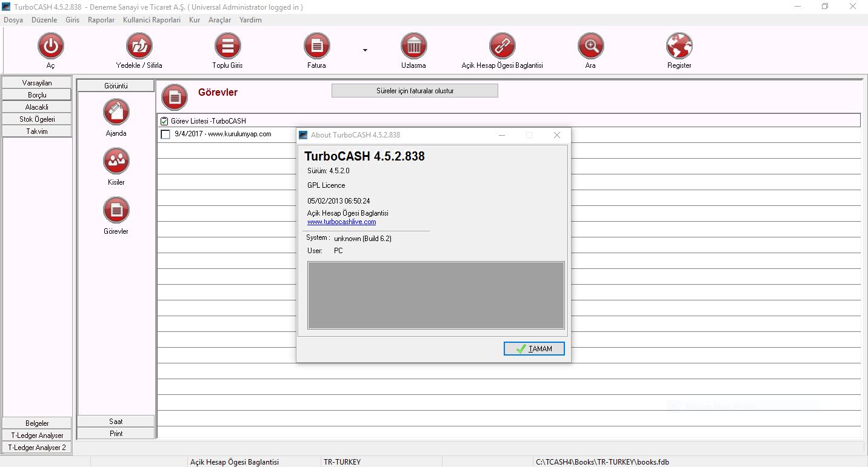This screenshot has width=868, height=467.
Task: Click the TurboCASH 4.5.2.838 heading in dialog
Action: click(x=365, y=156)
